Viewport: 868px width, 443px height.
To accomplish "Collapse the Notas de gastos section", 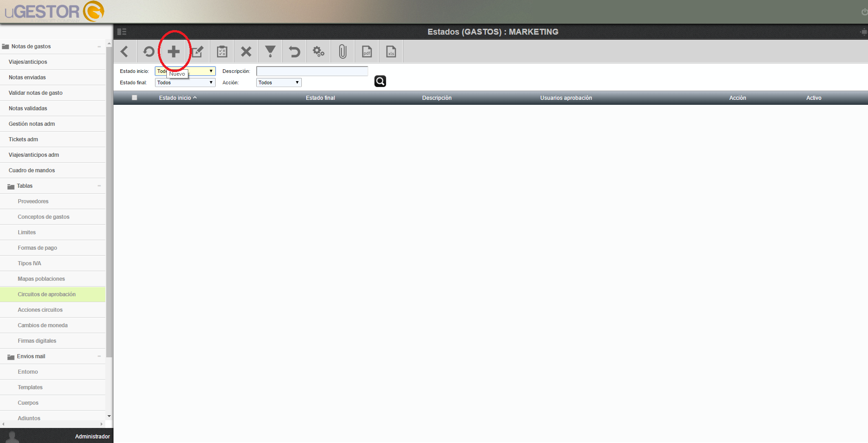I will click(99, 46).
